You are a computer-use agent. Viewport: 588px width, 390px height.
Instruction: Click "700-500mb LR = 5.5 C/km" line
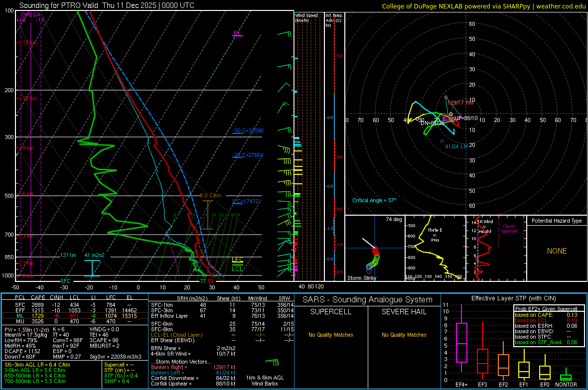(35, 381)
